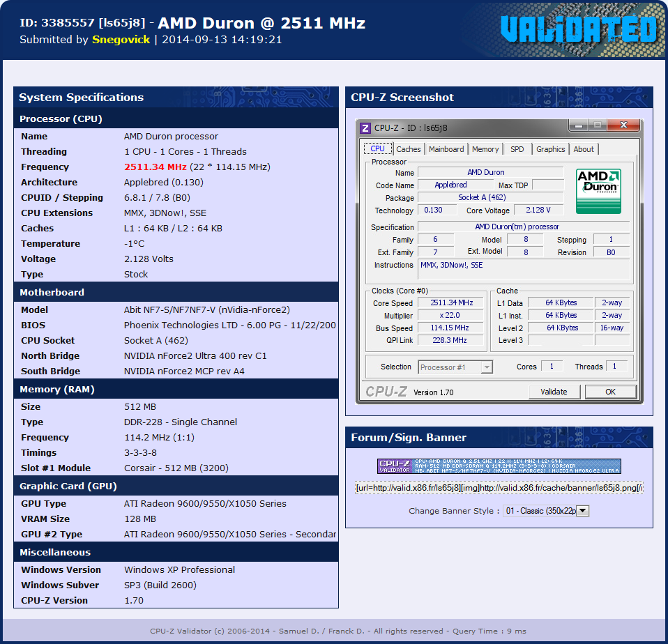Click the Level 2 16-way value
The image size is (668, 644).
click(612, 328)
